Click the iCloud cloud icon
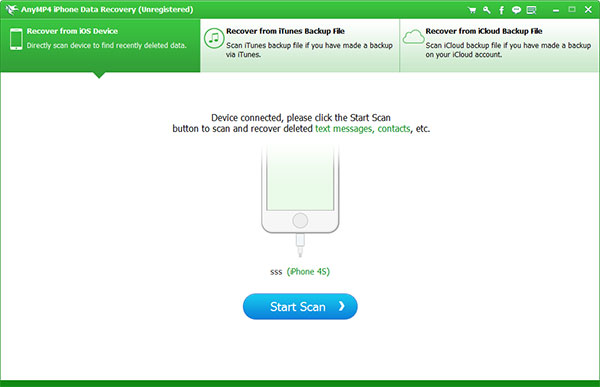Viewport: 600px width, 387px height. tap(413, 37)
